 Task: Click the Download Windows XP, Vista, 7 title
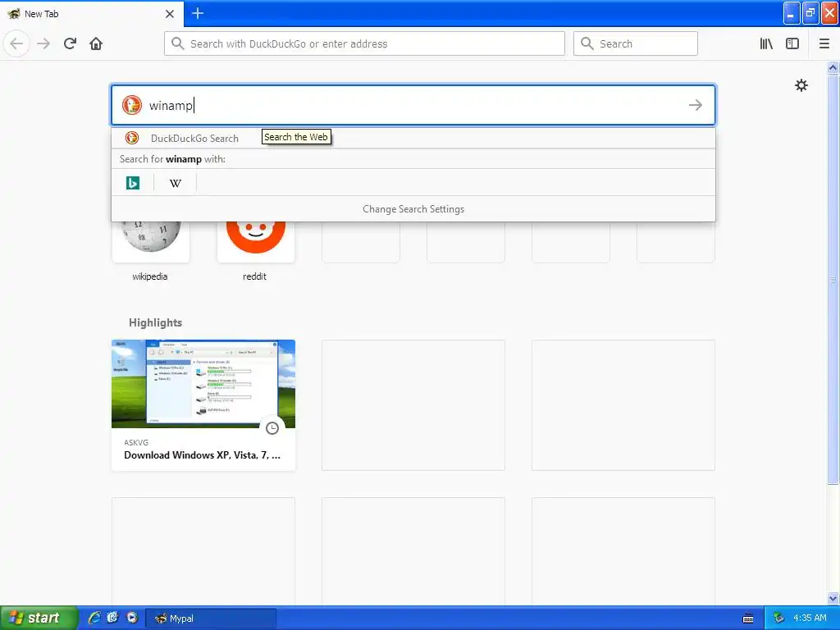pyautogui.click(x=203, y=455)
